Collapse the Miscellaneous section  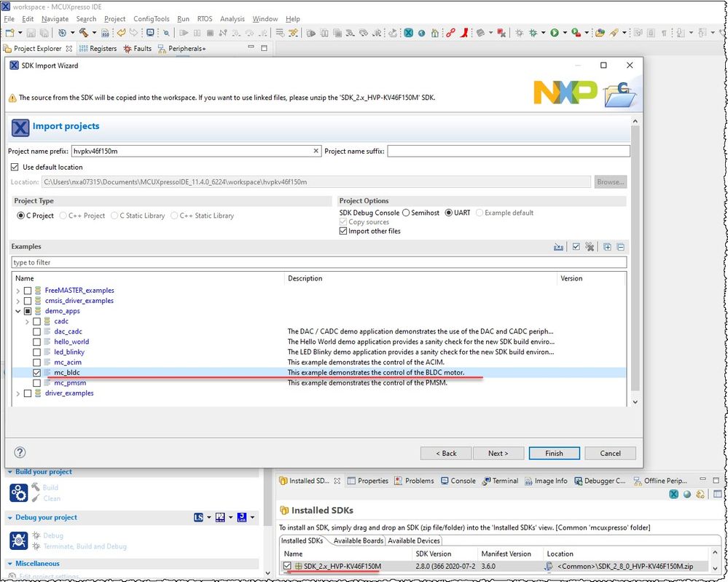tap(9, 564)
